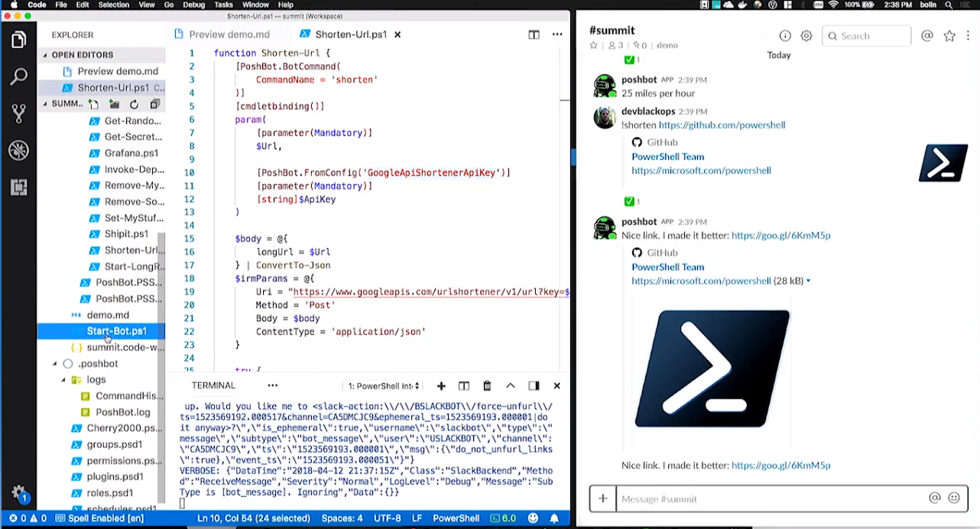Viewport: 980px width, 529px height.
Task: Click New Folder icon in workspace header
Action: coord(114,104)
